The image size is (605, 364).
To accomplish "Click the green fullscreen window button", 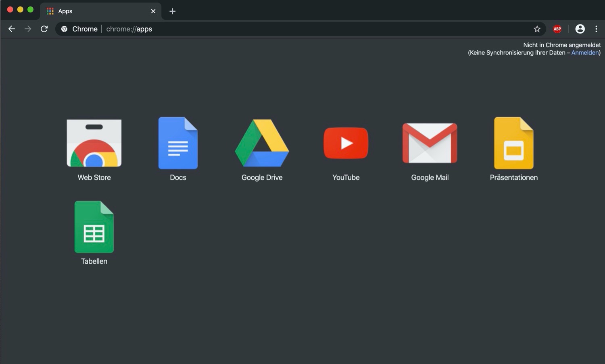I will click(30, 10).
